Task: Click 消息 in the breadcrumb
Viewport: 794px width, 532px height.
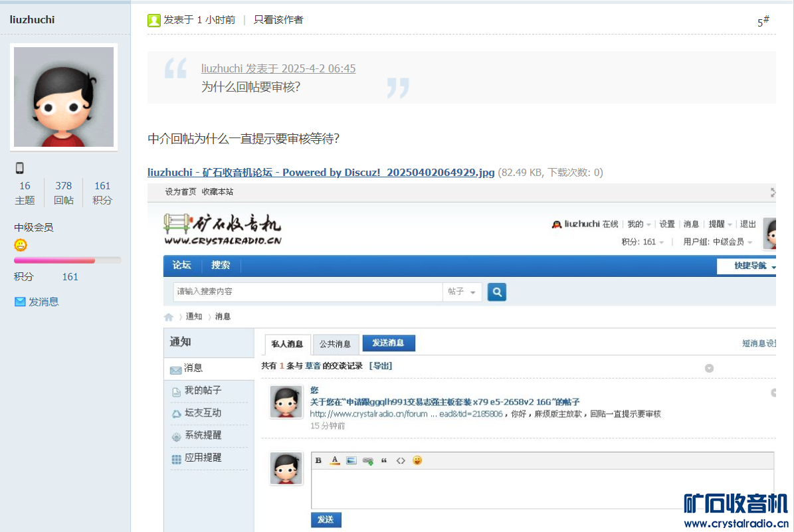Action: coord(223,316)
